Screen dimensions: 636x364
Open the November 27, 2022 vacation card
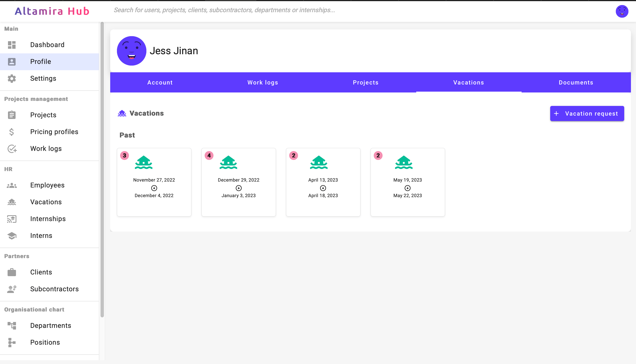(x=154, y=182)
